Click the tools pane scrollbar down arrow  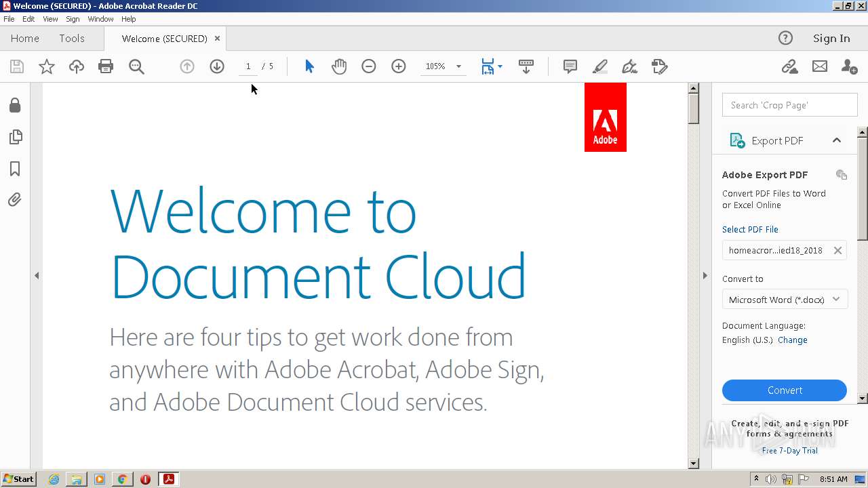point(863,399)
